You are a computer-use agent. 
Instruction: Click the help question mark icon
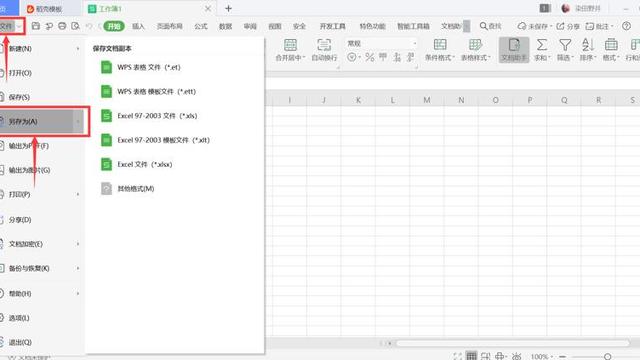[x=627, y=26]
